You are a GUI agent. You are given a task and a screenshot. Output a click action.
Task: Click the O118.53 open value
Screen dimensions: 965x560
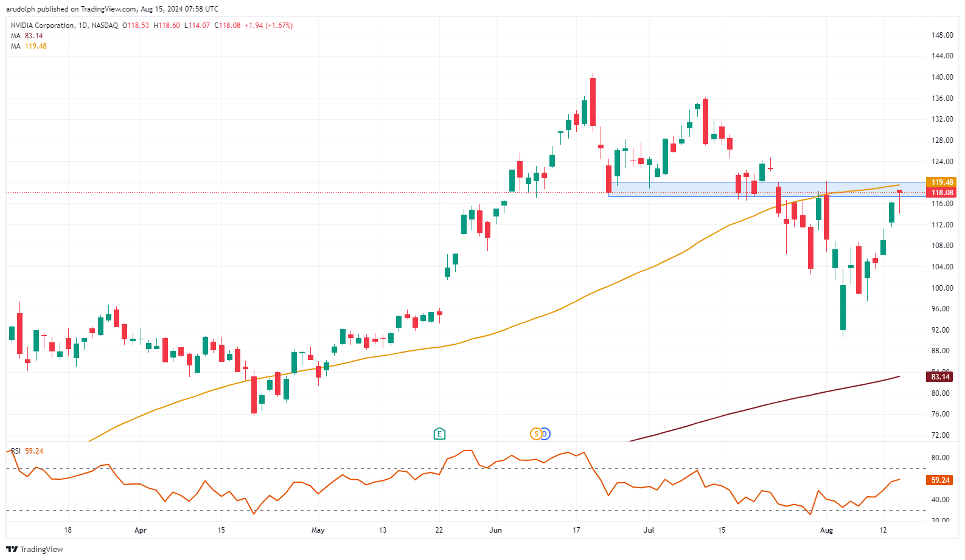(x=136, y=26)
